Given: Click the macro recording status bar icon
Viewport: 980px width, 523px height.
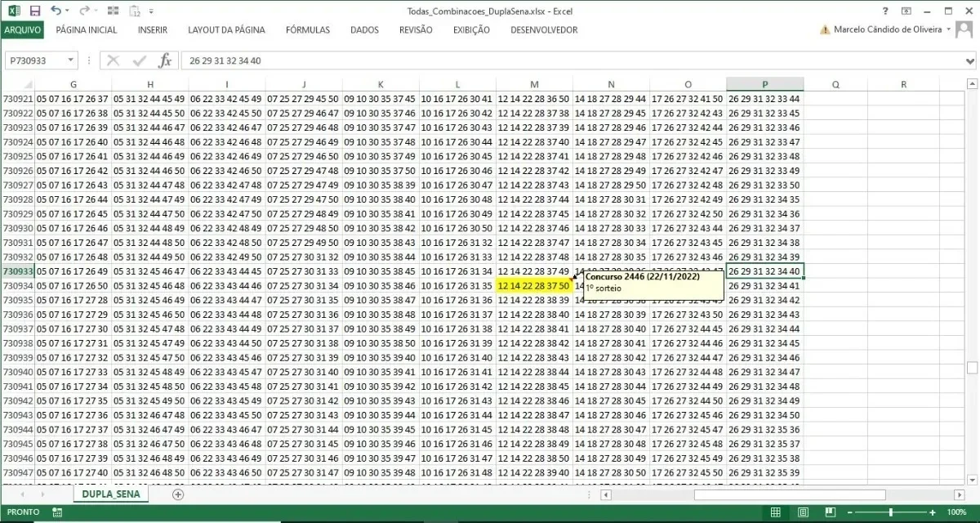Looking at the screenshot, I should tap(57, 512).
